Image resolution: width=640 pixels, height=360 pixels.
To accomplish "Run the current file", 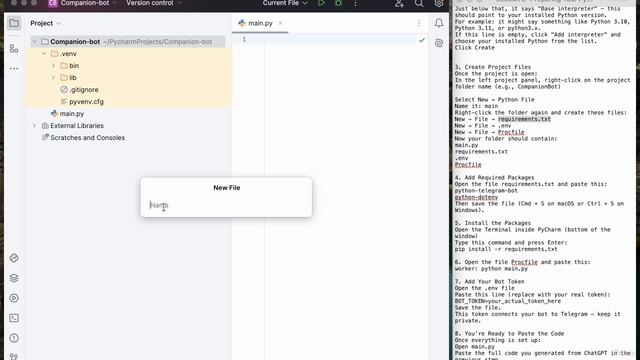I will (x=322, y=3).
